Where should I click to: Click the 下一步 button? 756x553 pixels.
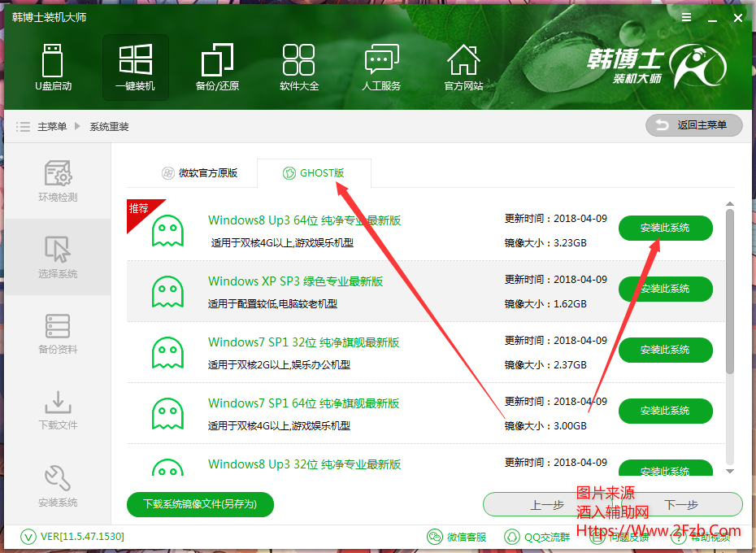point(681,505)
